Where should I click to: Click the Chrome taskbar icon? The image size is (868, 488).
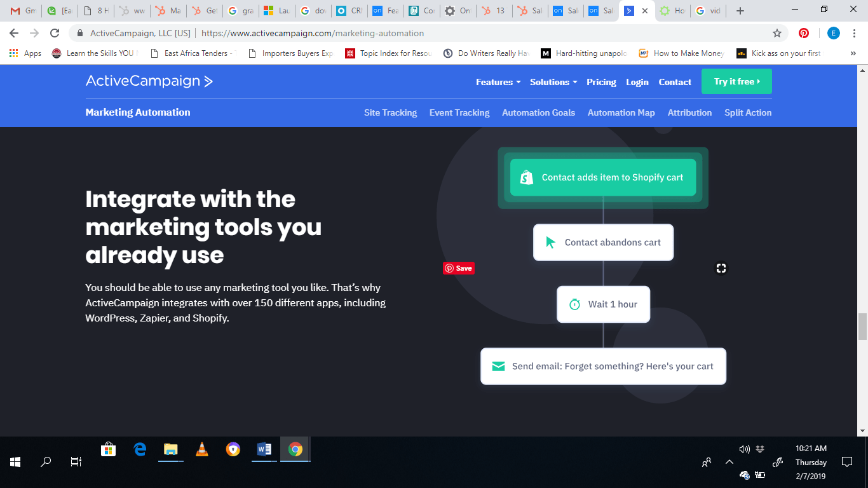pos(295,449)
